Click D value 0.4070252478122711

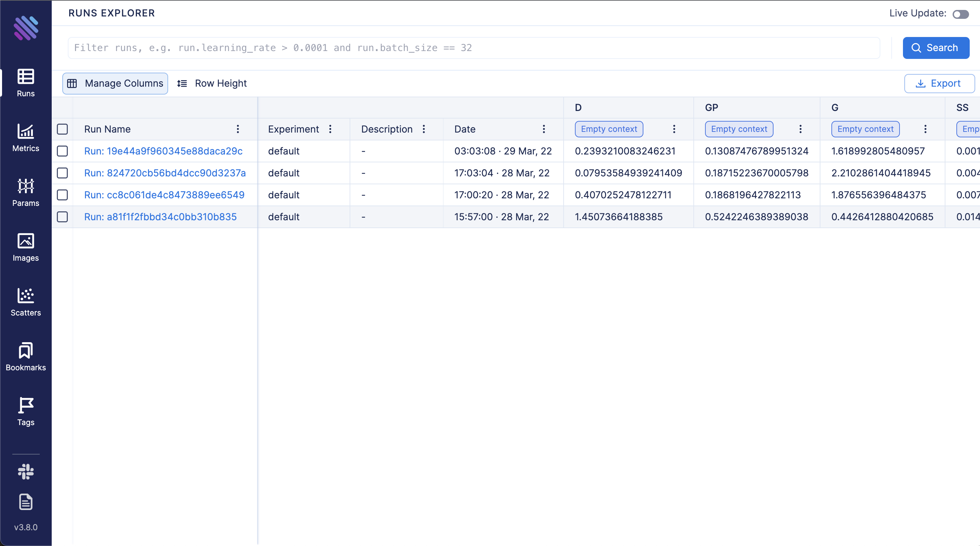623,195
